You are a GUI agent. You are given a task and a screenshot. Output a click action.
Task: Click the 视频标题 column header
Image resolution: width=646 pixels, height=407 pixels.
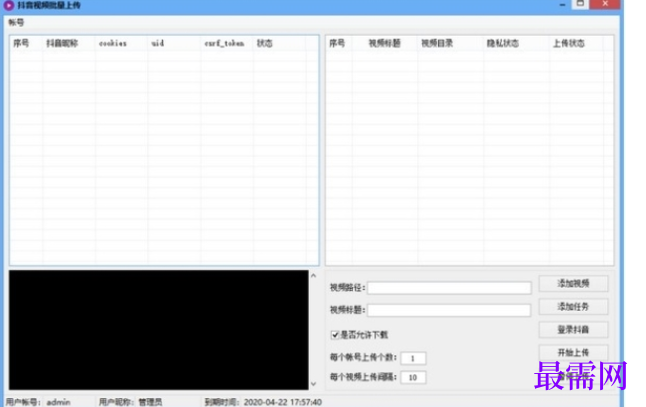coord(385,43)
